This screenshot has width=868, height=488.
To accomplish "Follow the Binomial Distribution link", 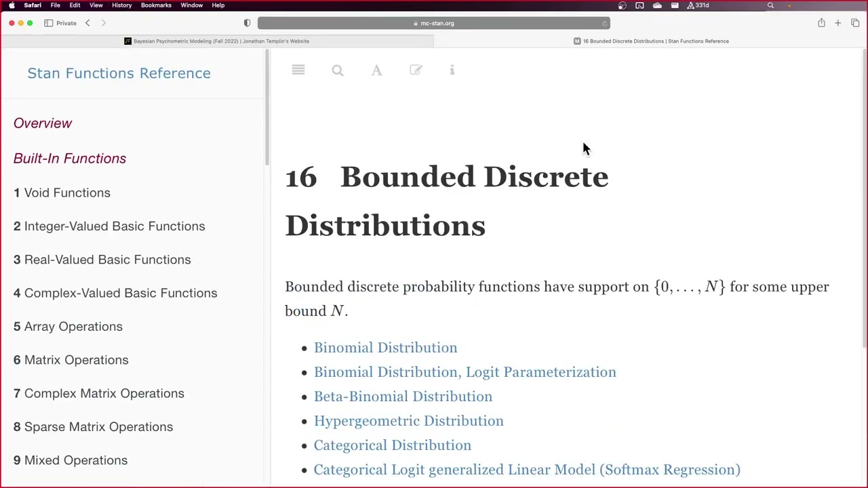I will pos(385,348).
